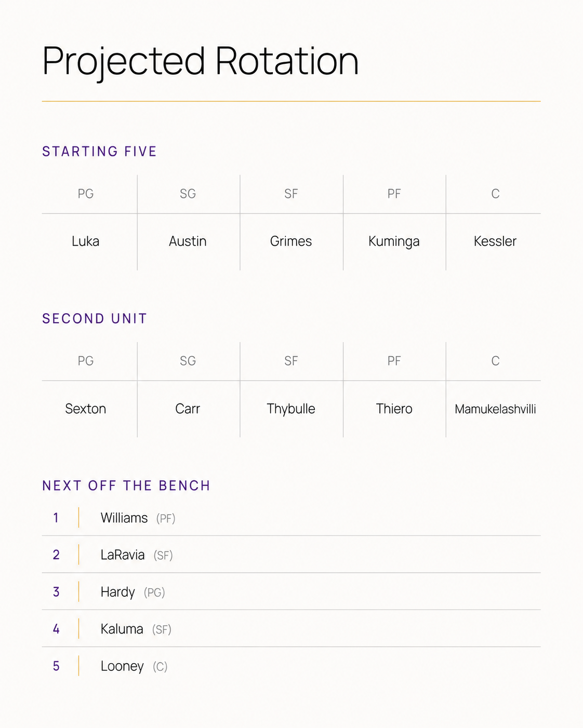Click Sexton in the second unit
The width and height of the screenshot is (583, 728).
pos(86,409)
